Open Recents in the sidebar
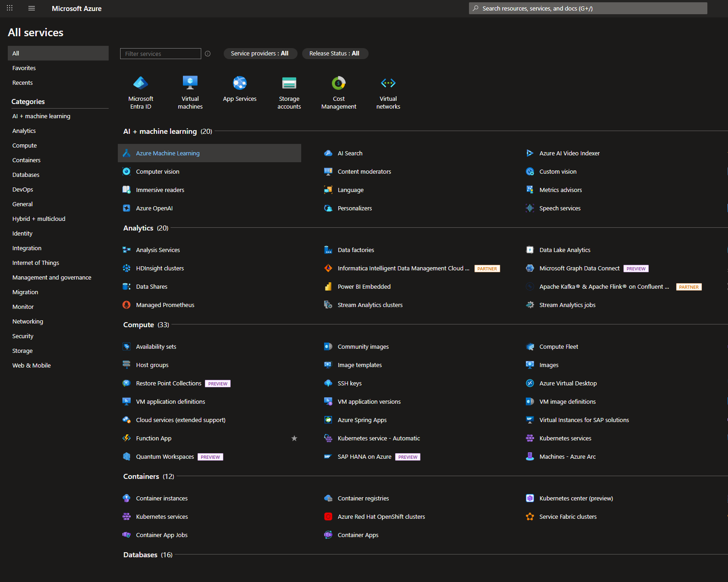The image size is (728, 582). (x=22, y=82)
